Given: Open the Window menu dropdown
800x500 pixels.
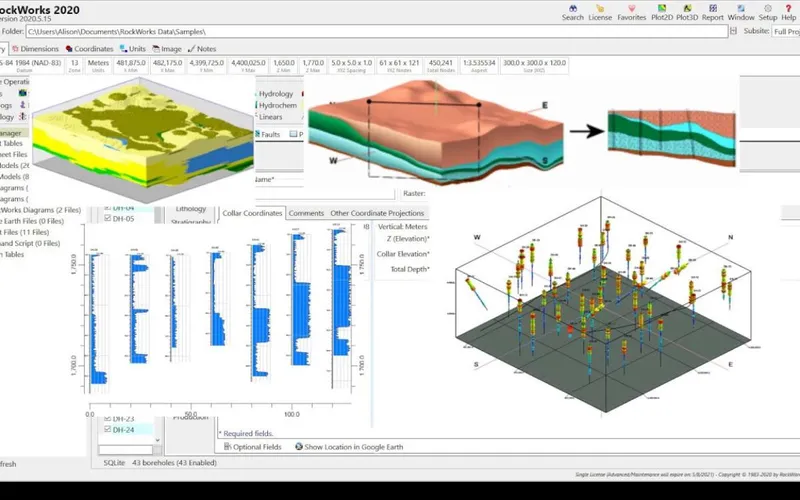Looking at the screenshot, I should click(741, 13).
